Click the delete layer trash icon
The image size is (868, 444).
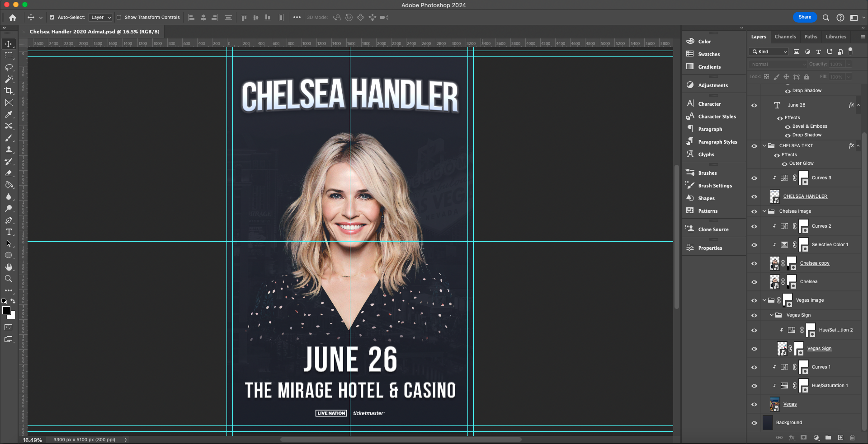(853, 437)
